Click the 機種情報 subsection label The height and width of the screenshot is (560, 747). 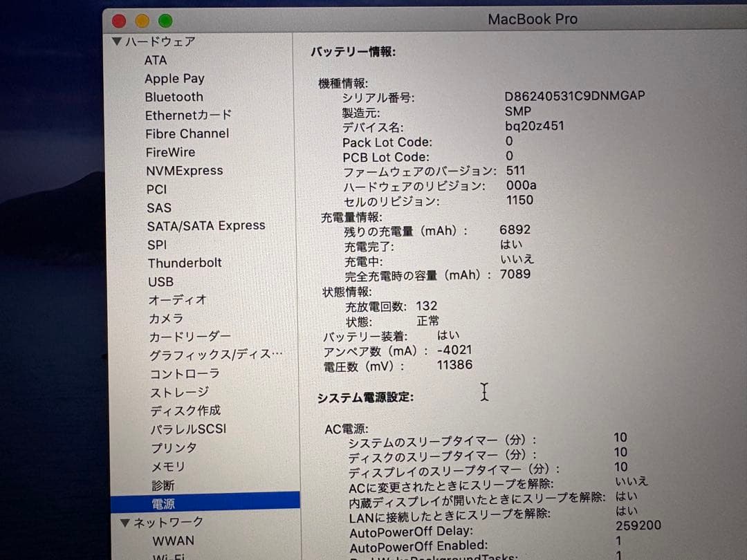343,84
